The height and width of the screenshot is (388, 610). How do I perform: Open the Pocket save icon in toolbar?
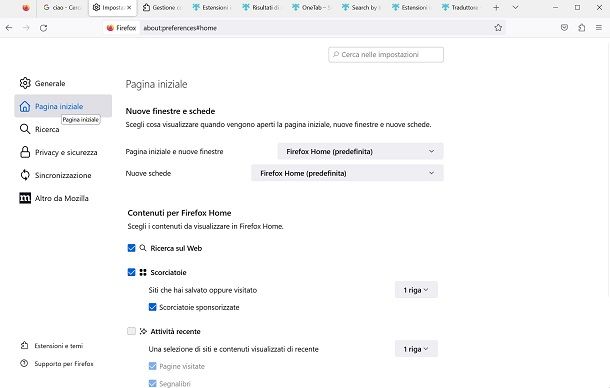[x=564, y=28]
